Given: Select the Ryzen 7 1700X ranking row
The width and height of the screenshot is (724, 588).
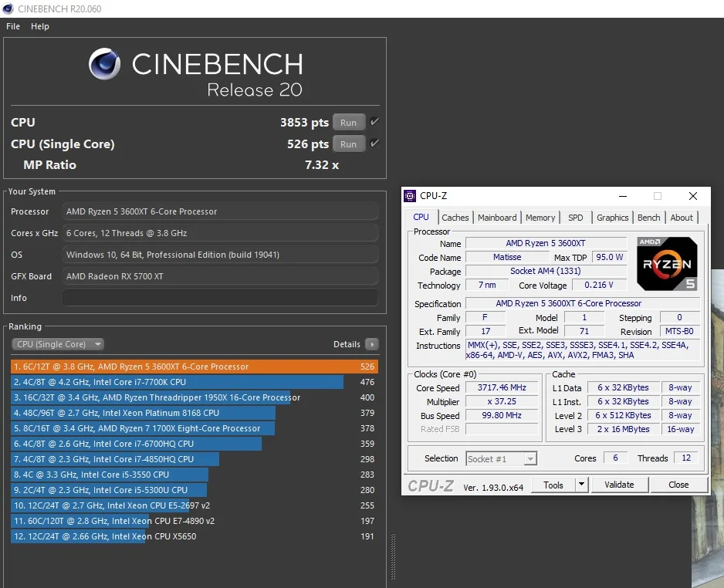Looking at the screenshot, I should click(195, 428).
